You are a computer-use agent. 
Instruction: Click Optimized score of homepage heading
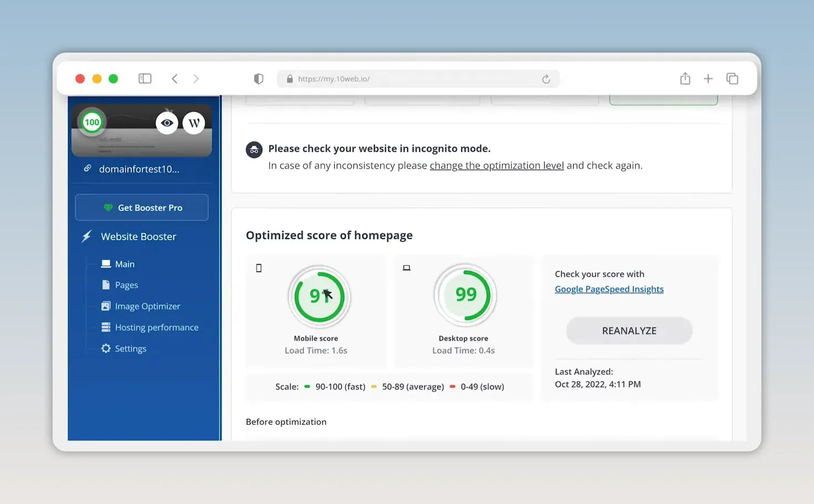[329, 235]
